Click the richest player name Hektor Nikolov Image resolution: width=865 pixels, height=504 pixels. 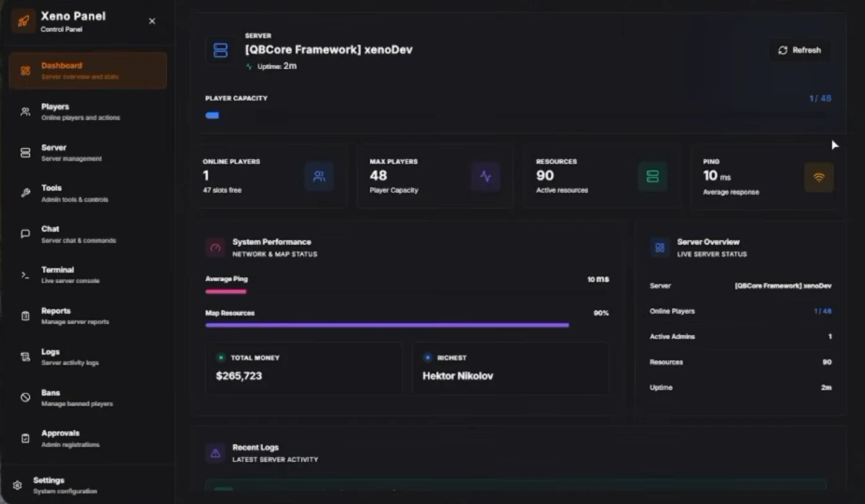(458, 376)
